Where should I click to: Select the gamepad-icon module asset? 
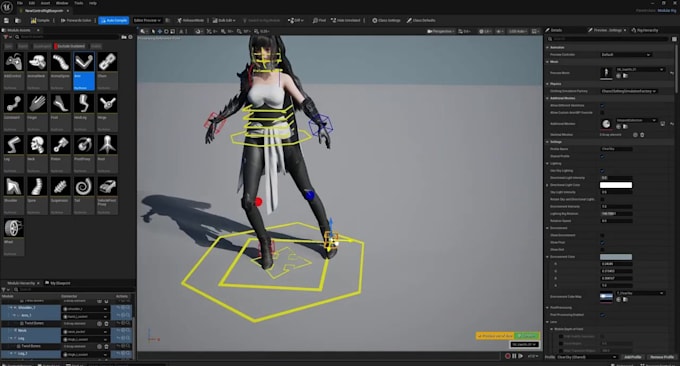[13, 71]
